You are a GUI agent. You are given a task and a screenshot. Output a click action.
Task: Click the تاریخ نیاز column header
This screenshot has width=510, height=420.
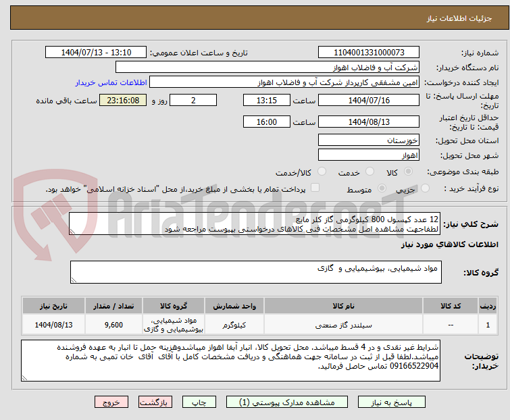click(x=53, y=306)
